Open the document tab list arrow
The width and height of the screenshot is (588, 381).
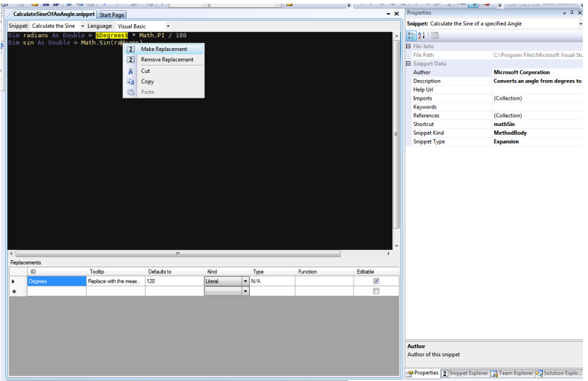(388, 14)
